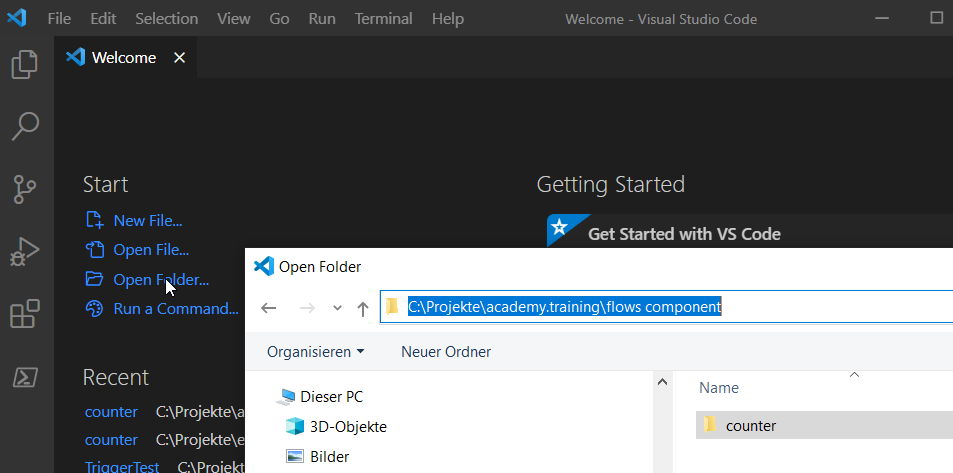Open the Terminal menu
953x473 pixels.
pos(383,19)
